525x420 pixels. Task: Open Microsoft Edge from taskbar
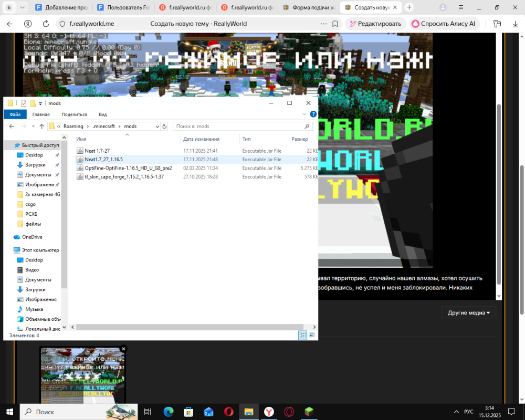click(169, 412)
